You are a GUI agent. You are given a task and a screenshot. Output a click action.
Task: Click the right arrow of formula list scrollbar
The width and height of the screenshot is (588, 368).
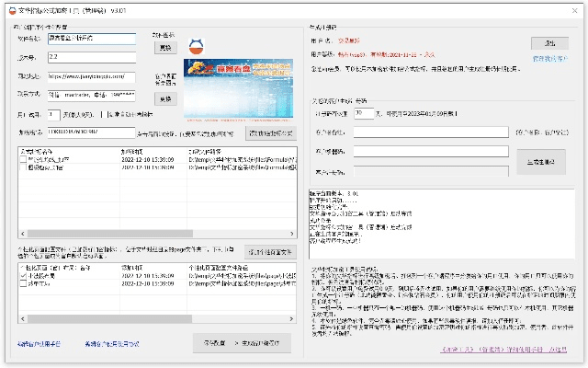(x=292, y=234)
